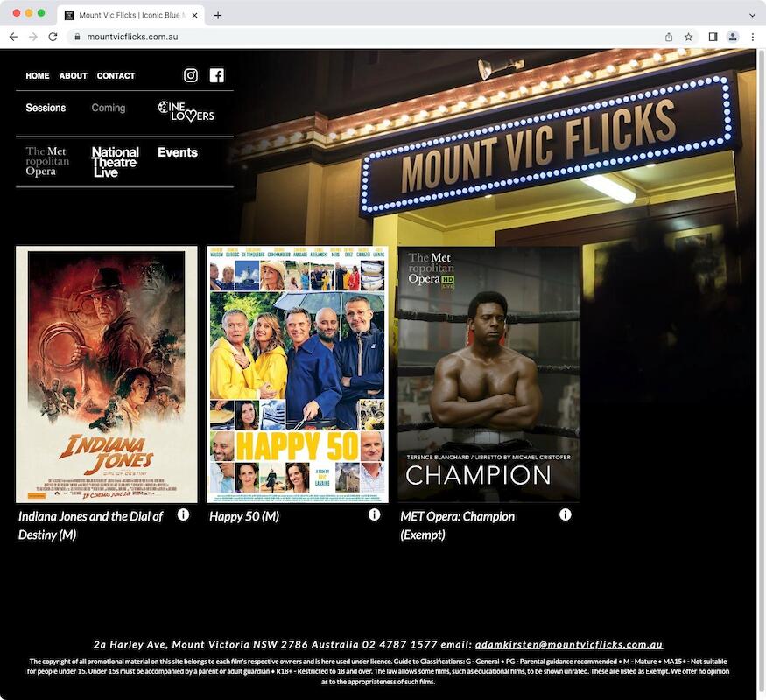Open the Instagram page icon

click(191, 75)
